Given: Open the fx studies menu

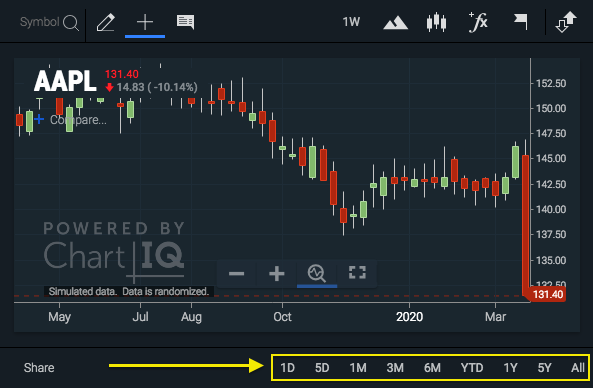Looking at the screenshot, I should [478, 22].
